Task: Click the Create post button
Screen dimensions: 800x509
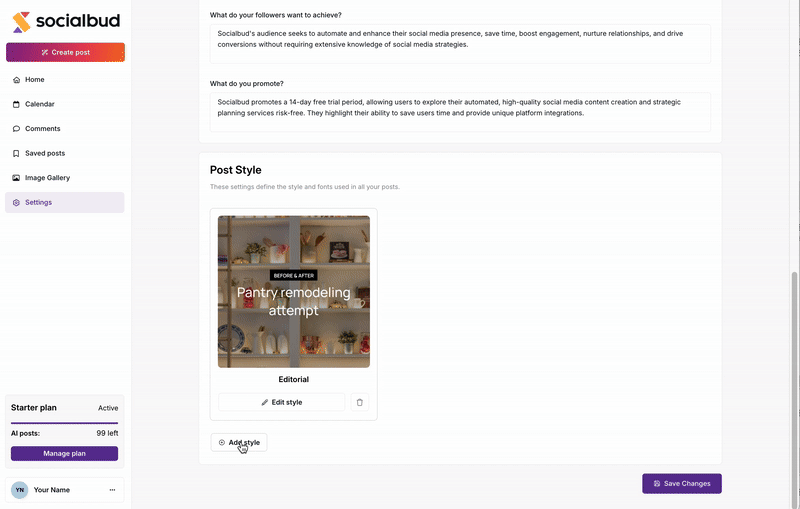Action: coord(65,52)
